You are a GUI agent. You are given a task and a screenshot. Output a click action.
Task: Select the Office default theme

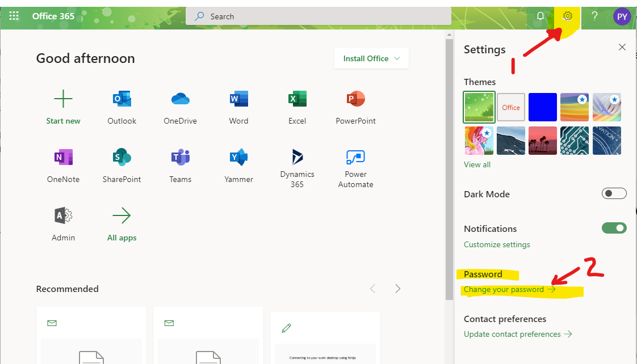(510, 107)
